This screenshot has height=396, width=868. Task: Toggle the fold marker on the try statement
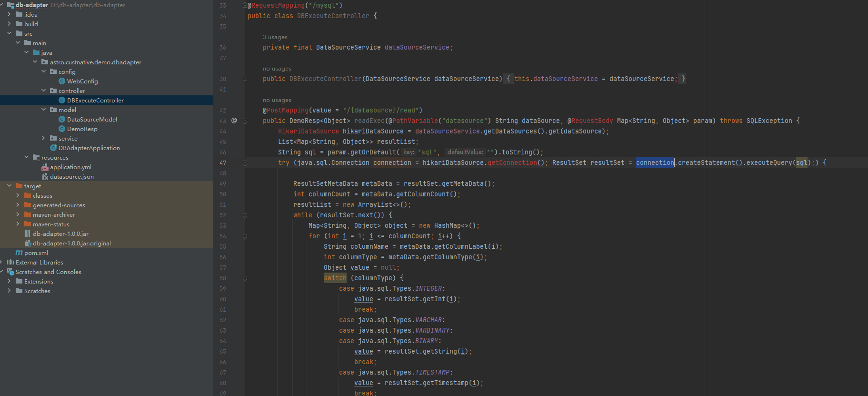point(245,163)
